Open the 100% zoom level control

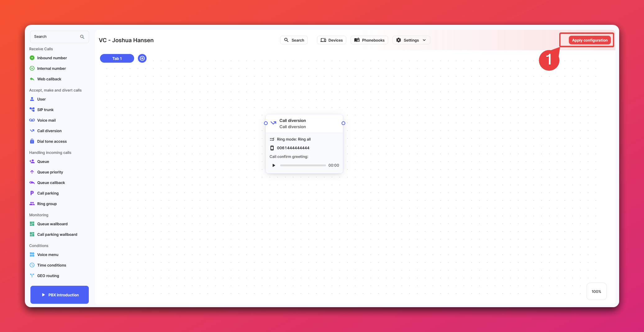[x=596, y=292]
